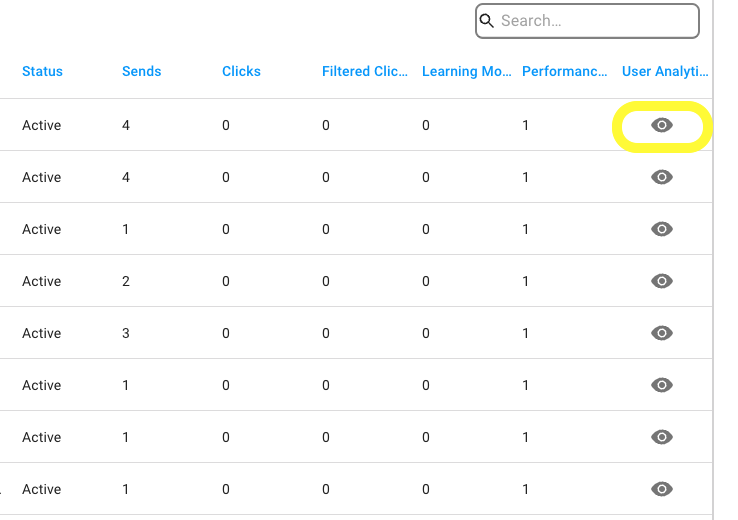Viewport: 738px width, 520px height.
Task: Sort table by Clicks column
Action: click(241, 71)
